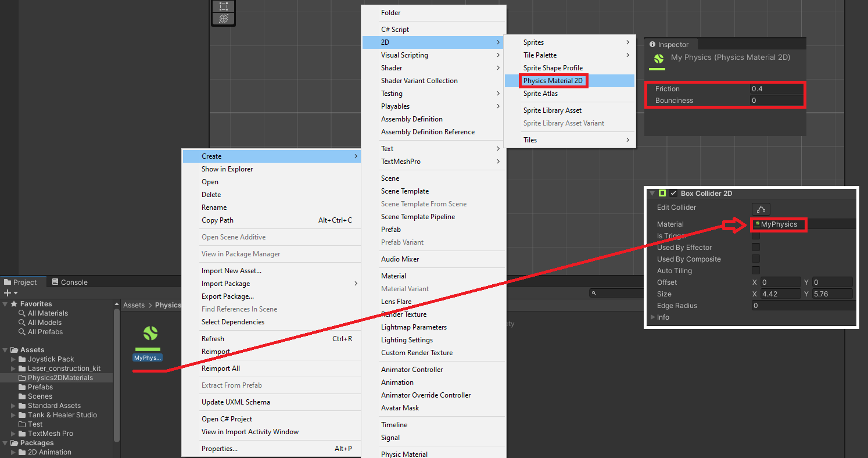Select Import New Asset... option
This screenshot has width=868, height=458.
click(x=271, y=271)
